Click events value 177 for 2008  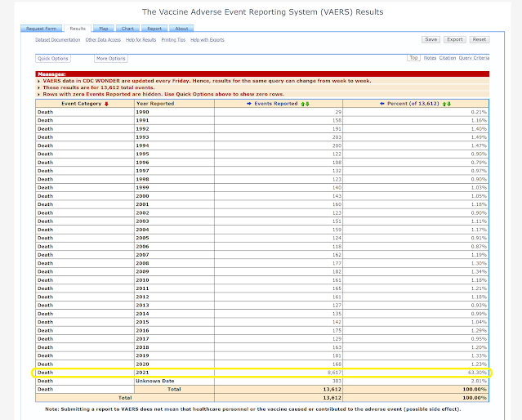(x=337, y=263)
